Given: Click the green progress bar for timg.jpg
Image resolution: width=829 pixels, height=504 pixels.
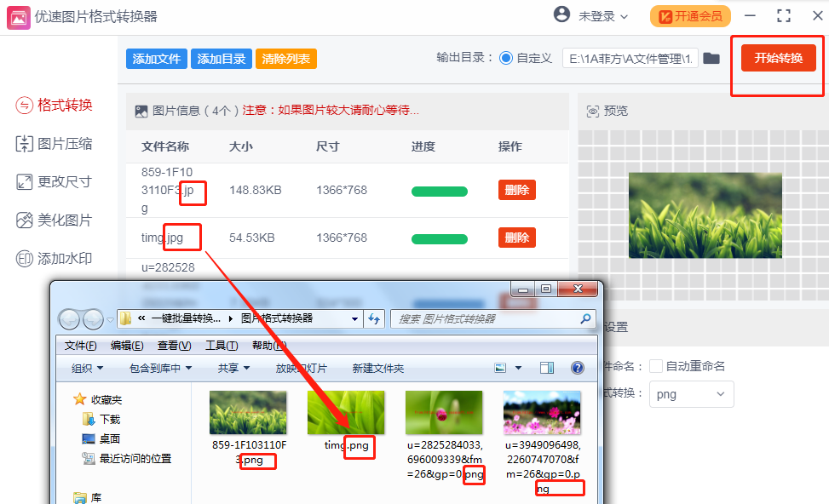Looking at the screenshot, I should pyautogui.click(x=439, y=239).
